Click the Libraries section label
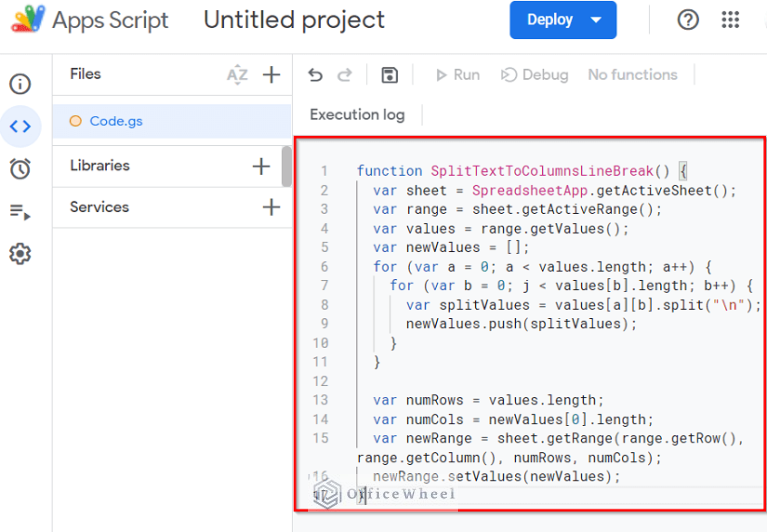The height and width of the screenshot is (532, 767). point(100,166)
